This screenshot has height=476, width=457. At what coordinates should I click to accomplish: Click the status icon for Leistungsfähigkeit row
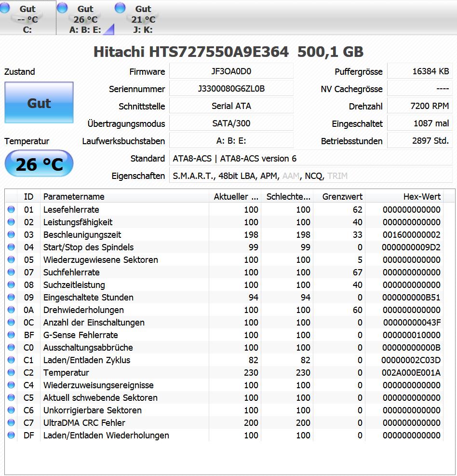11,222
